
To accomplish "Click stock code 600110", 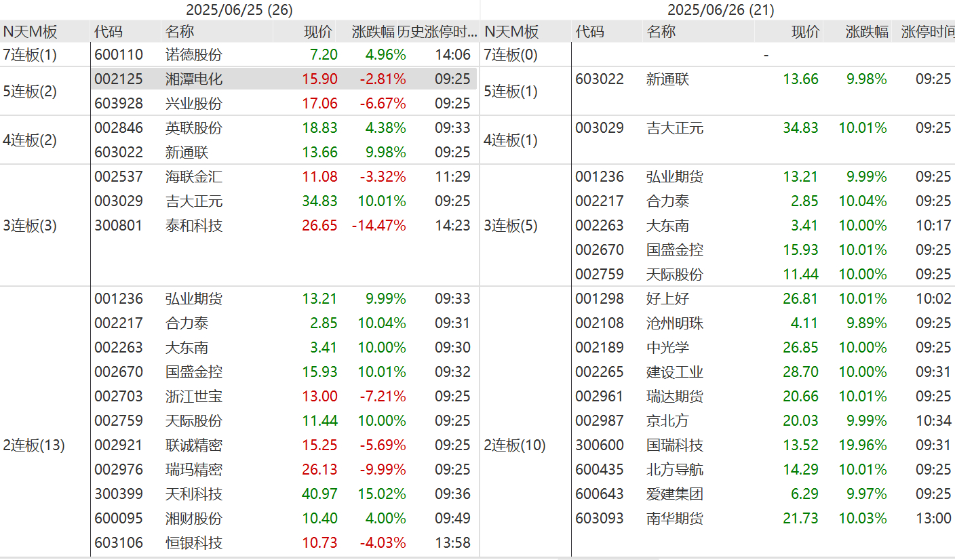I will pyautogui.click(x=119, y=55).
